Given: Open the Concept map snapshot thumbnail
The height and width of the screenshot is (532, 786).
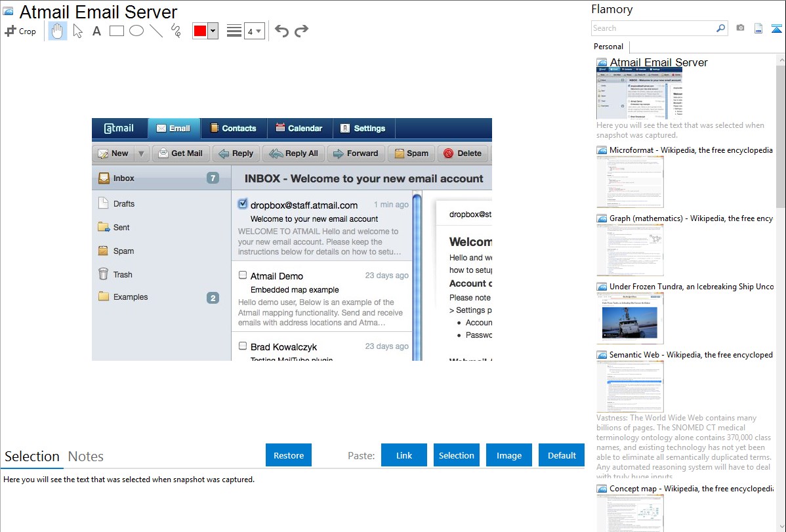Looking at the screenshot, I should click(630, 513).
